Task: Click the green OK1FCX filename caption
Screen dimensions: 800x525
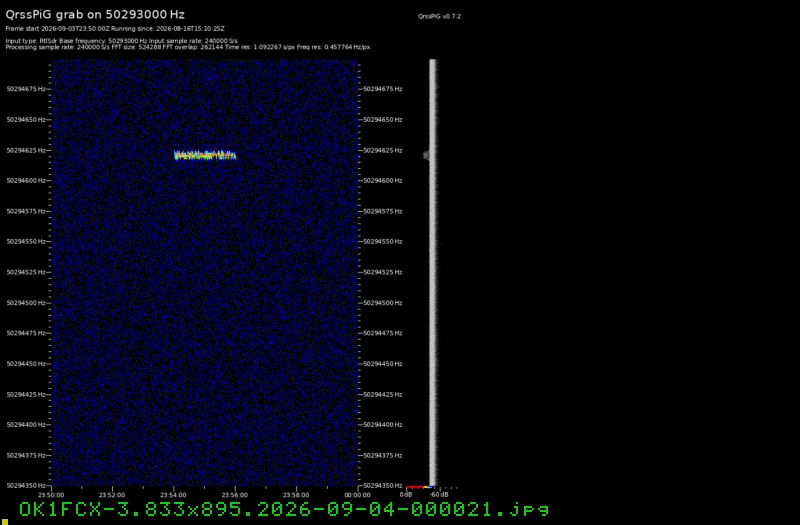Action: pos(284,509)
